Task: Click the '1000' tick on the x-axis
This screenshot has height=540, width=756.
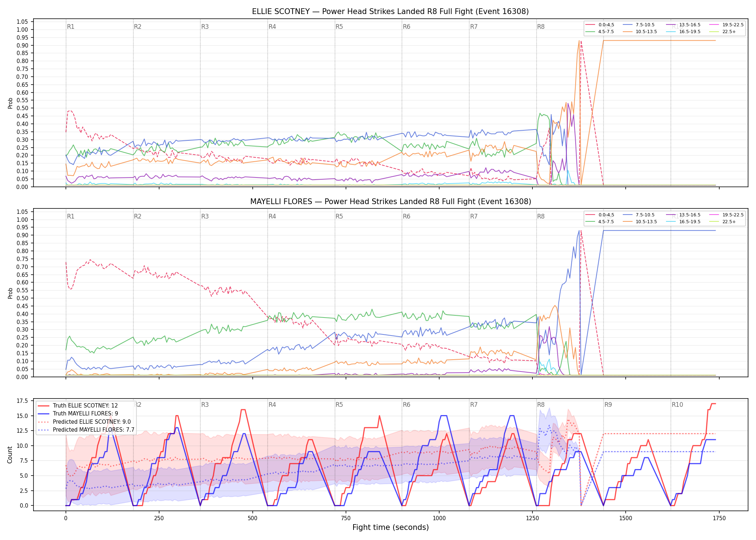Action: (x=439, y=518)
